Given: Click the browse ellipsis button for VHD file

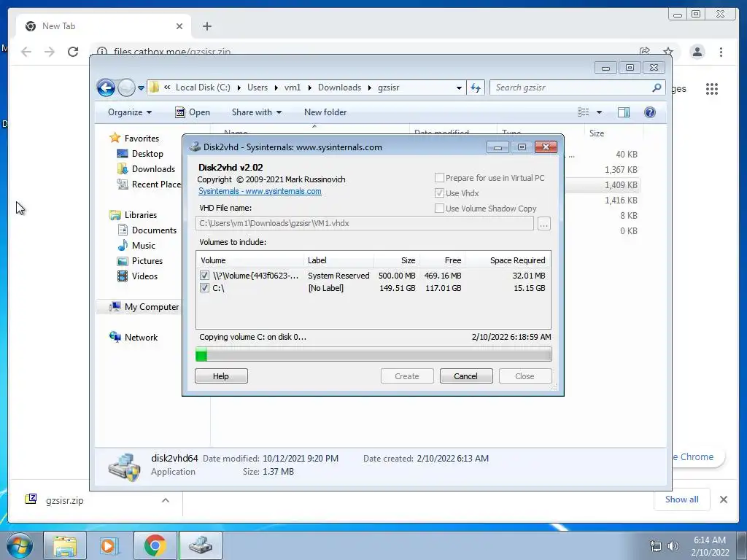Looking at the screenshot, I should click(x=544, y=223).
